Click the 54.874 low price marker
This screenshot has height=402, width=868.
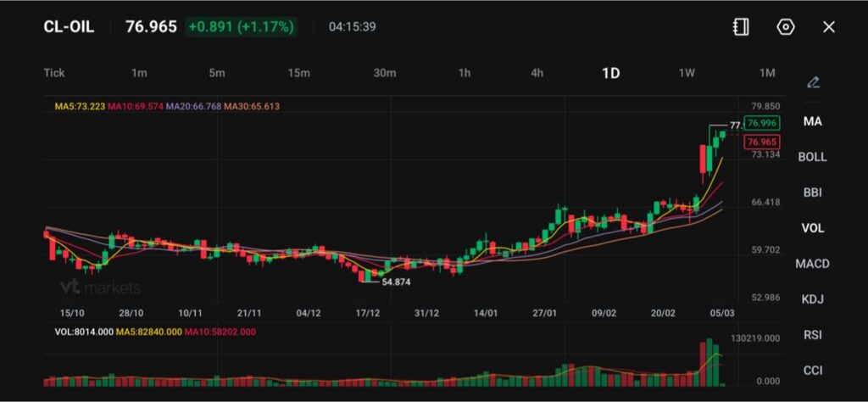click(x=396, y=282)
